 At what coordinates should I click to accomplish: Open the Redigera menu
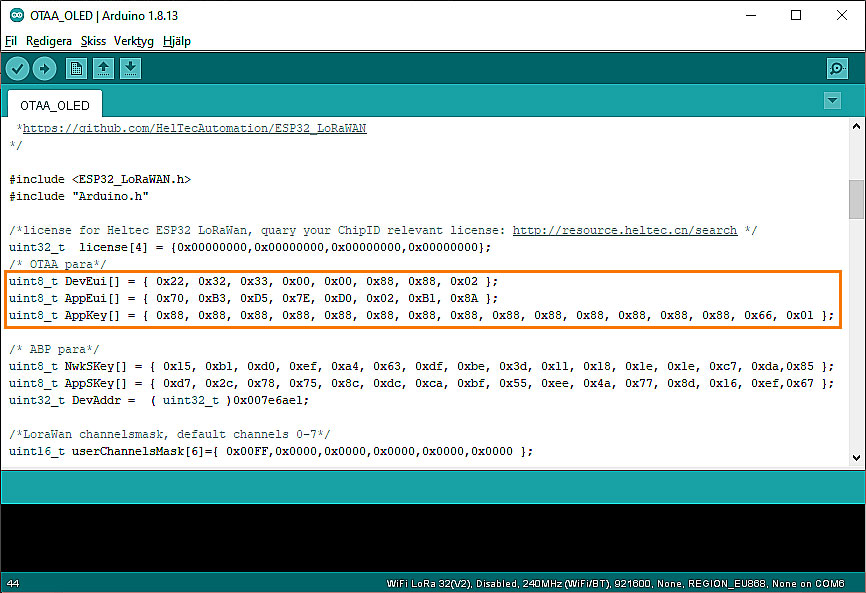tap(49, 41)
